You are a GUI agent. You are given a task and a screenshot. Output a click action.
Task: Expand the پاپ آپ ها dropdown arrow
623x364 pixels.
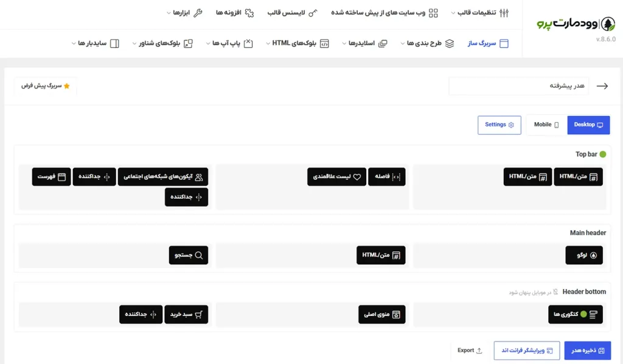click(208, 43)
